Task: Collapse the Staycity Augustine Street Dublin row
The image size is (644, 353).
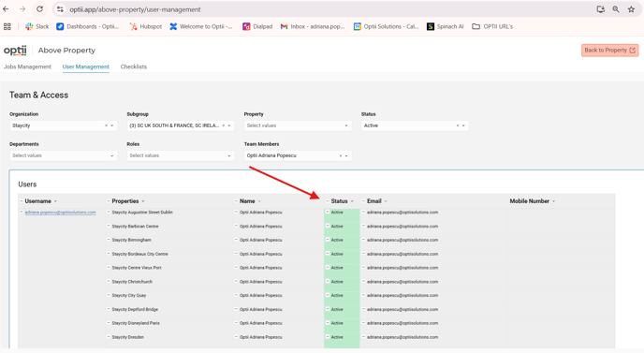Action: point(109,212)
